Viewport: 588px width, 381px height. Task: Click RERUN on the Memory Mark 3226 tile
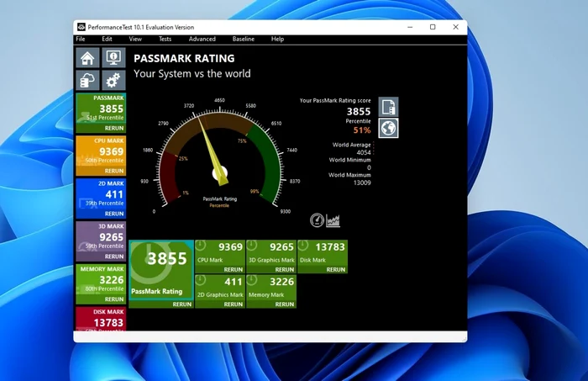[285, 304]
